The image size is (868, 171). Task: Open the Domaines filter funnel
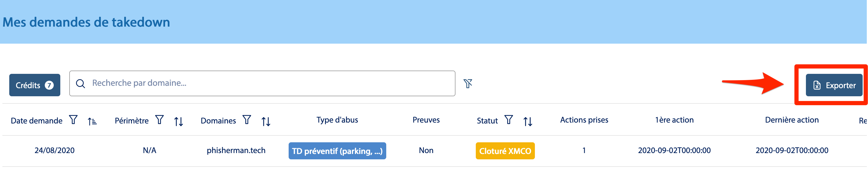click(x=247, y=120)
